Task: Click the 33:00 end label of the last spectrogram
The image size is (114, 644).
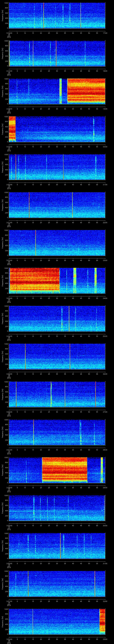Action: (105, 639)
